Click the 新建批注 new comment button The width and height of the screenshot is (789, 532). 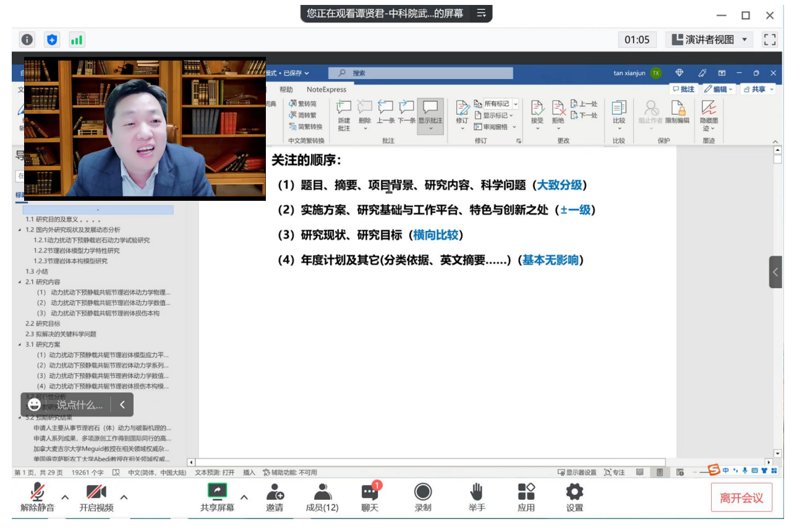point(344,115)
